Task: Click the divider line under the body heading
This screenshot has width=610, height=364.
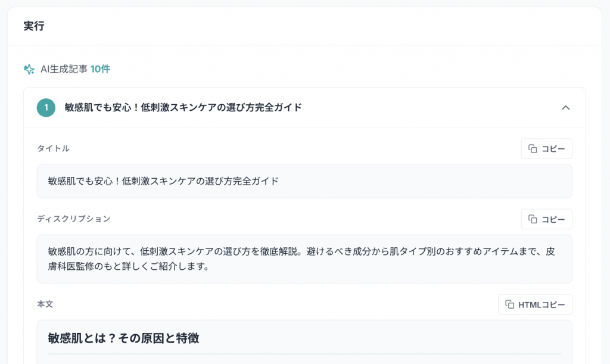Action: (x=304, y=354)
